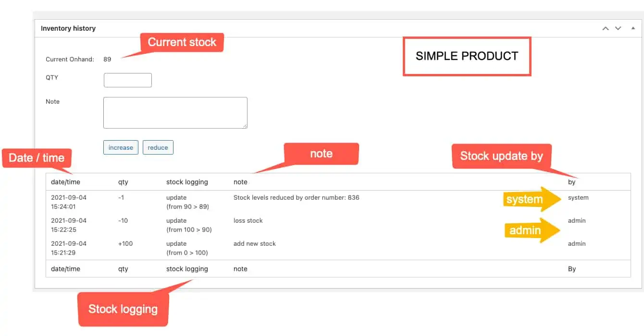Click the Note textarea resize handle
This screenshot has height=336, width=644.
point(245,126)
